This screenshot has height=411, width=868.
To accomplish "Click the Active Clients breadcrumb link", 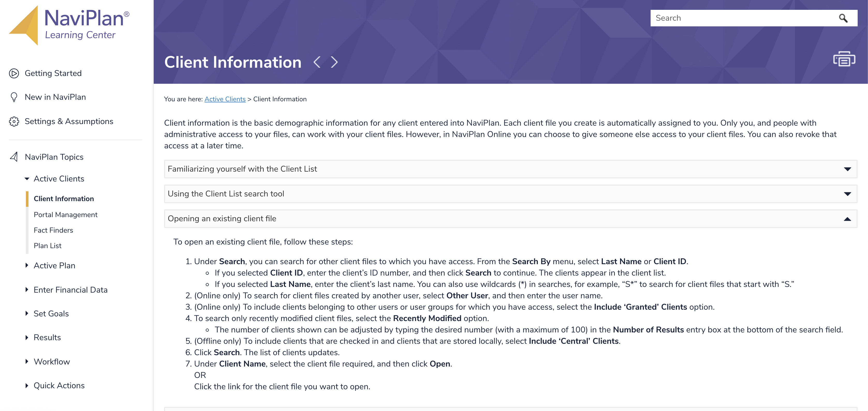I will click(x=225, y=99).
